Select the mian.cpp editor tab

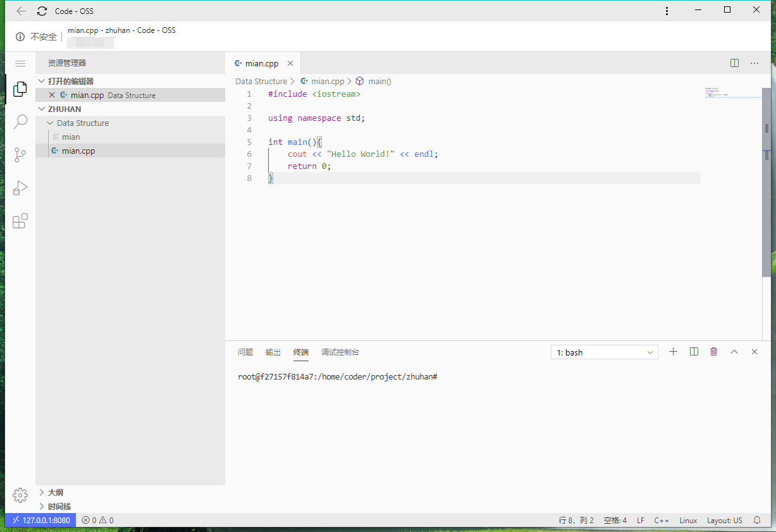click(262, 63)
